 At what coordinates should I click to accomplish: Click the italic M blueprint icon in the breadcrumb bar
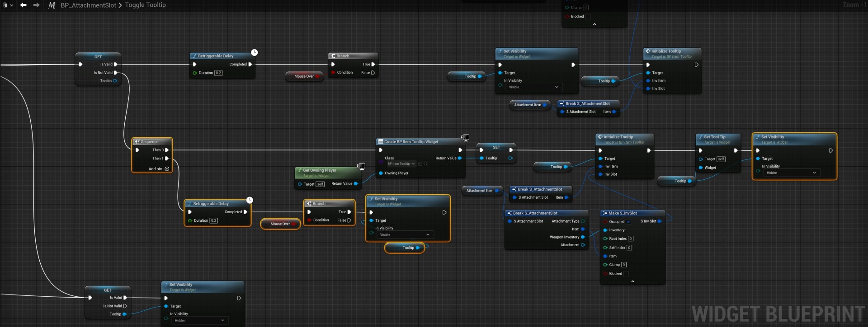click(x=52, y=5)
